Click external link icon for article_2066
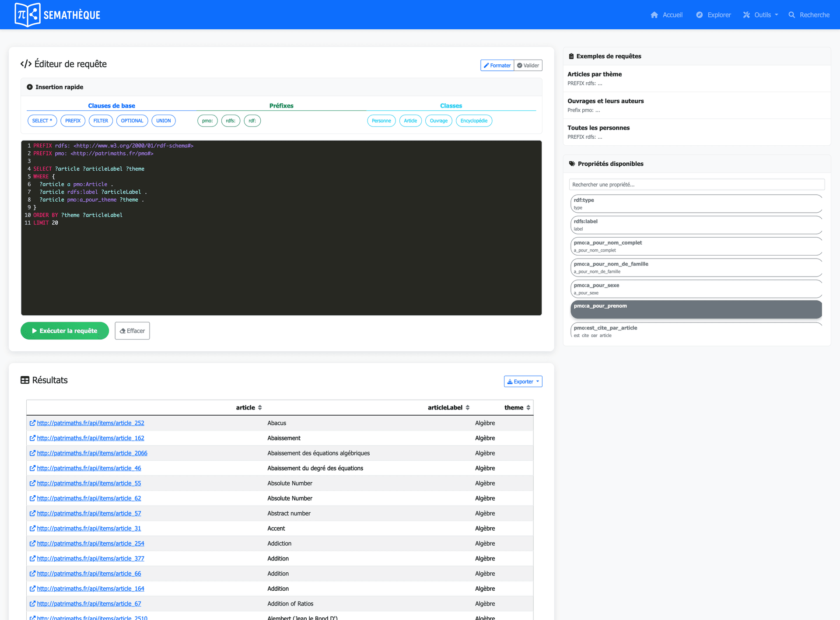Viewport: 840px width, 620px height. click(32, 453)
